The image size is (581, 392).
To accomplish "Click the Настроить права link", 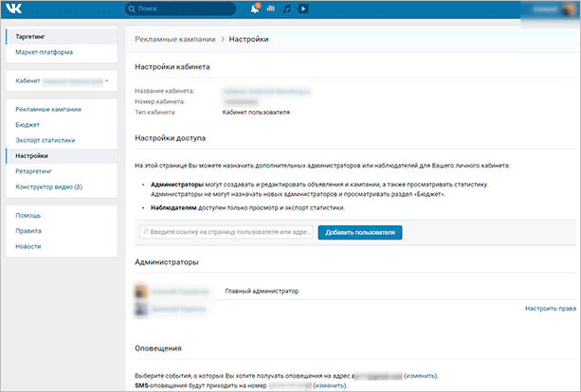I will [551, 309].
